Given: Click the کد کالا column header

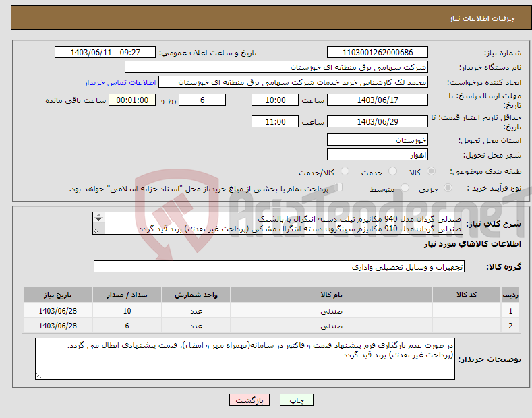Looking at the screenshot, I should point(467,295).
